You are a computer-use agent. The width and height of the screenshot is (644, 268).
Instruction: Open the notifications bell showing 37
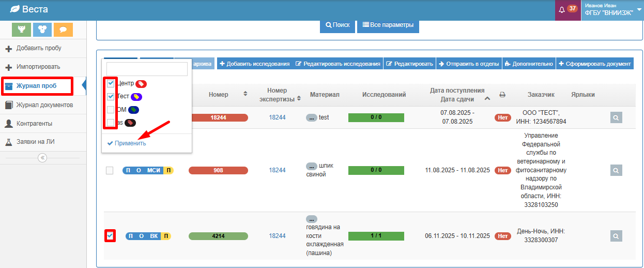[x=568, y=9]
